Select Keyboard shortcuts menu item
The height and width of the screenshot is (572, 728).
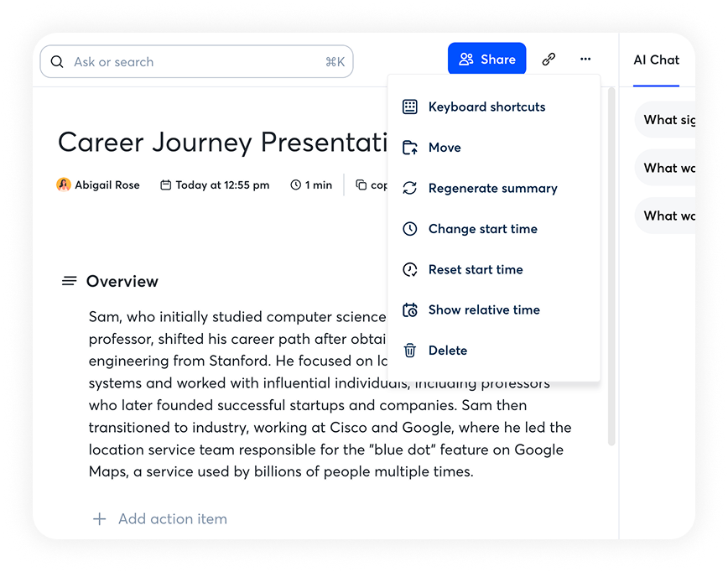coord(486,107)
